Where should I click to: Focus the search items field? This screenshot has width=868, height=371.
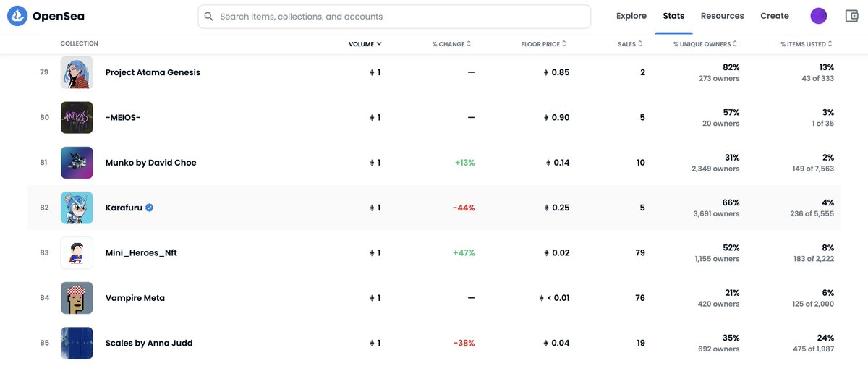[394, 16]
